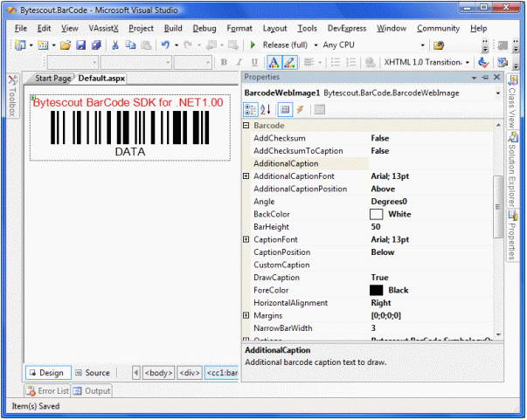Open the Error List tab
Viewport: 527px width, 420px height.
(x=47, y=391)
